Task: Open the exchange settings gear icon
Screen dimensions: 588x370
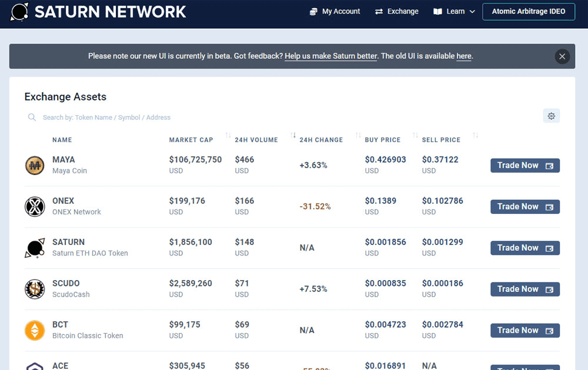Action: (551, 116)
